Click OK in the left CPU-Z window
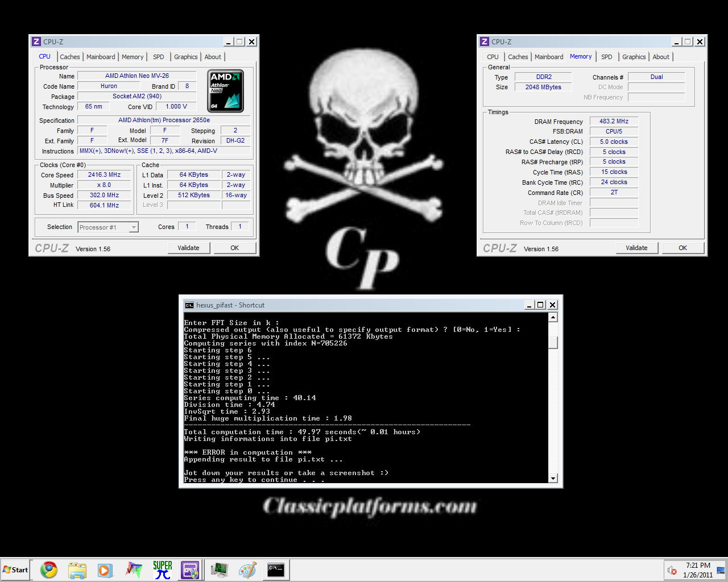 click(x=235, y=248)
